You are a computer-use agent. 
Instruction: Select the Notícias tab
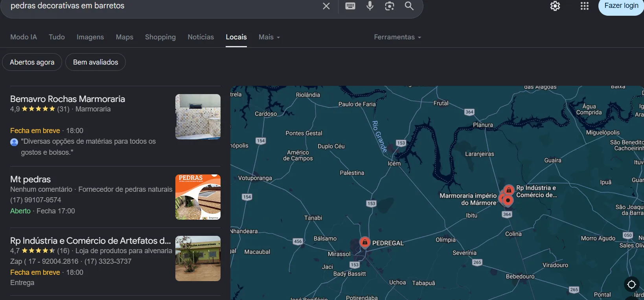201,37
